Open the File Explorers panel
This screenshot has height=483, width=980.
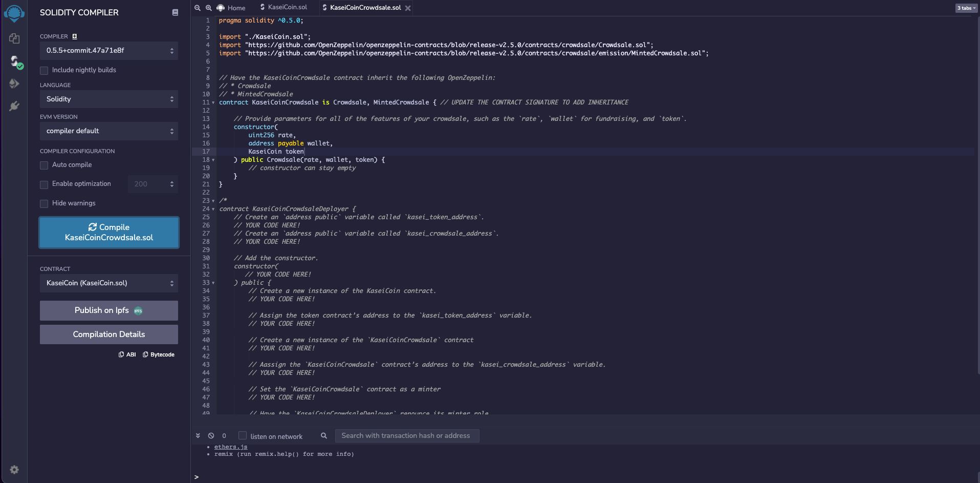[14, 38]
